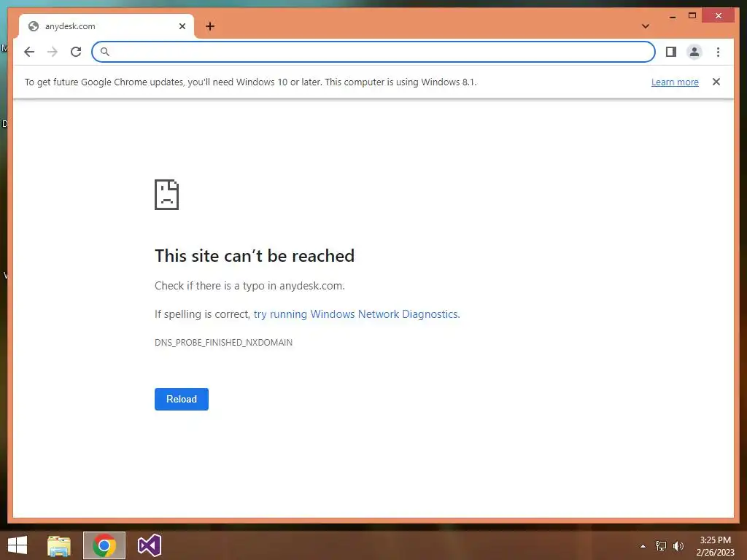Show hidden system tray icons
747x560 pixels.
coord(643,546)
